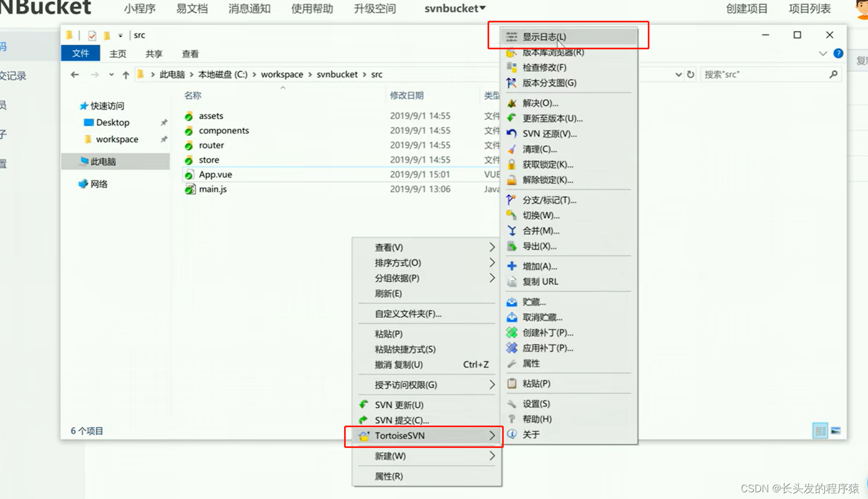The image size is (868, 499).
Task: Click 项目列表 link in website header
Action: click(x=810, y=8)
